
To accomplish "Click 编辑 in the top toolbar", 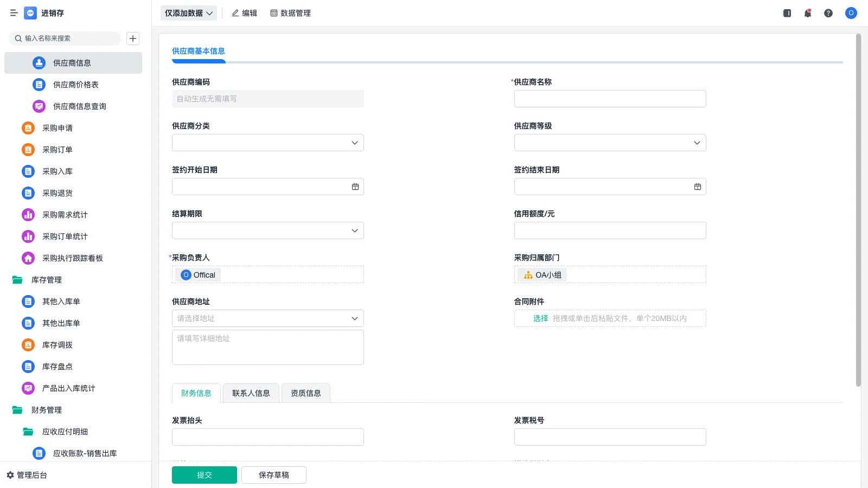I will pyautogui.click(x=244, y=13).
